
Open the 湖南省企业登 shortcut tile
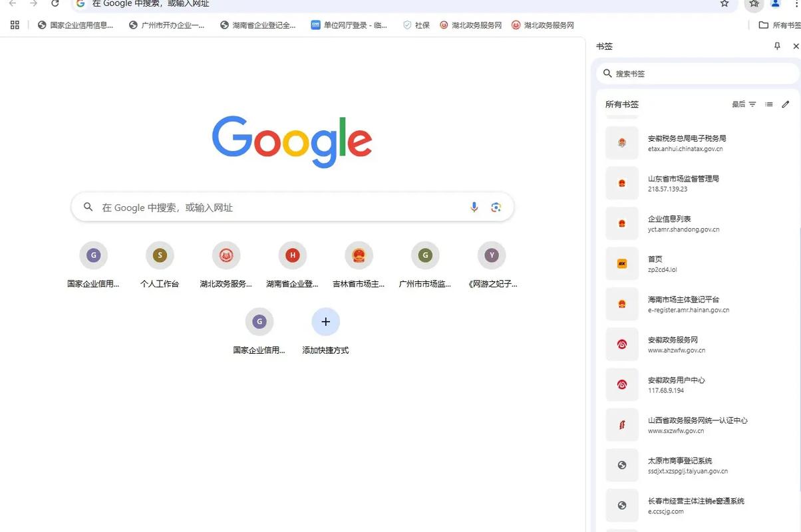click(293, 265)
